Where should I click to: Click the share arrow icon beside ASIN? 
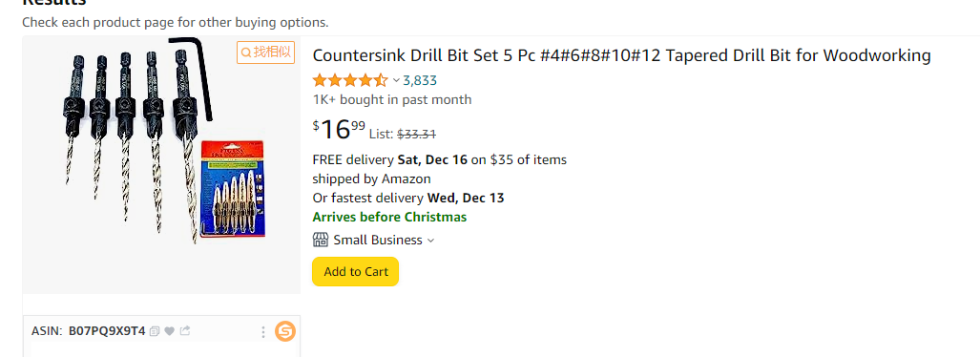tap(184, 330)
